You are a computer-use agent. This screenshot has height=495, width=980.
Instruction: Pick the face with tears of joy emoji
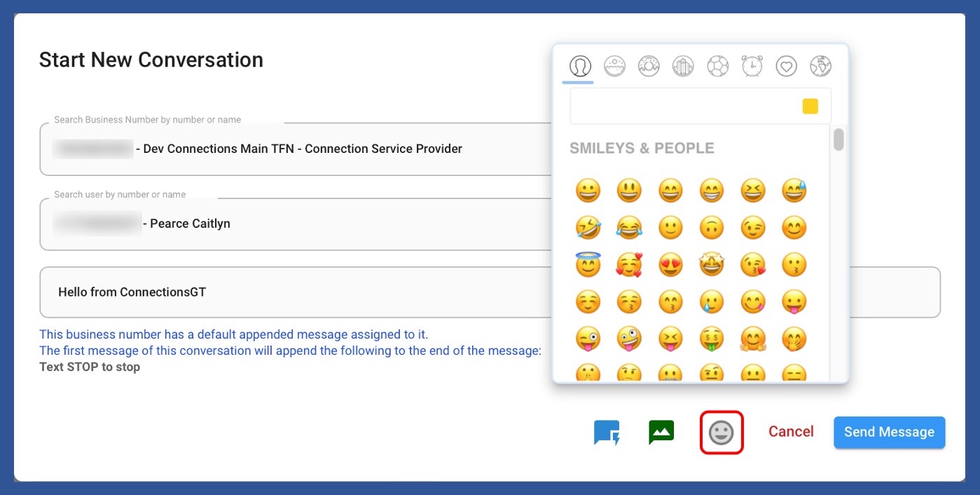tap(629, 228)
